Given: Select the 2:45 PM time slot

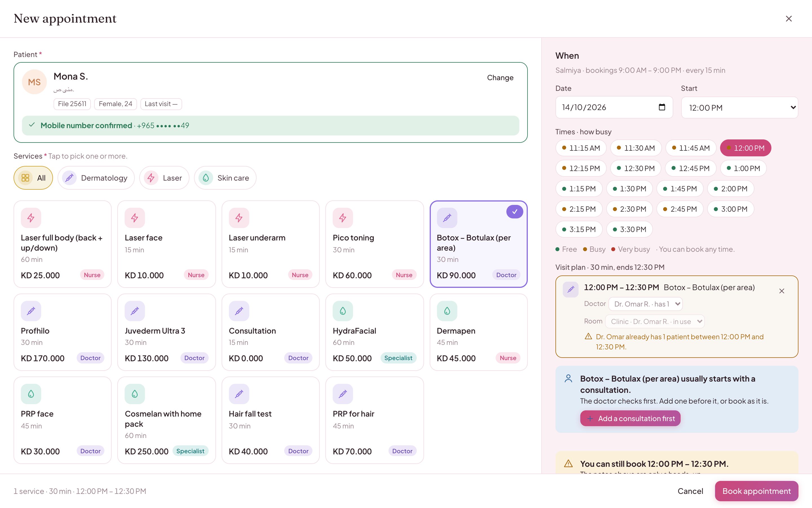Looking at the screenshot, I should 680,209.
